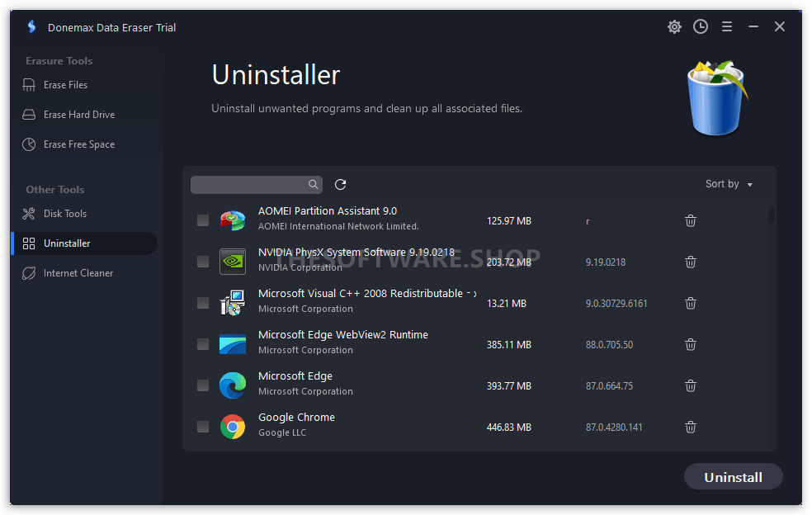Screen dimensions: 812x515
Task: Check Google Chrome checkbox
Action: 203,427
